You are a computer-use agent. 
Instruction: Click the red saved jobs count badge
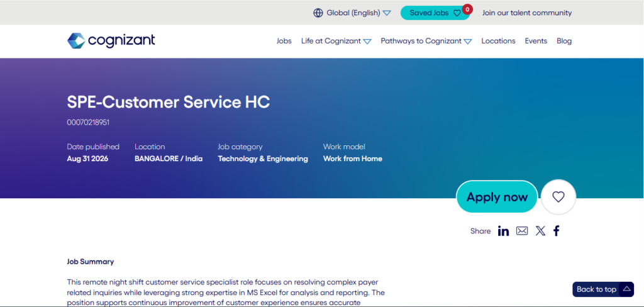pyautogui.click(x=467, y=9)
